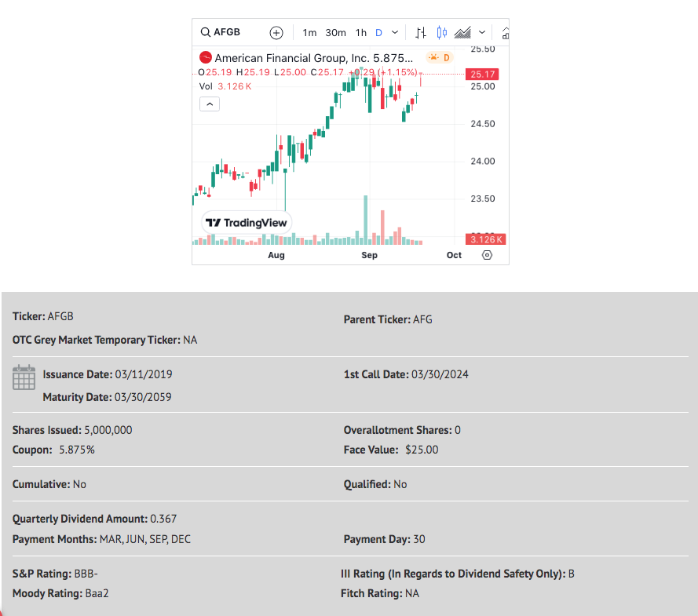Open the TradingView logo link

click(x=247, y=223)
